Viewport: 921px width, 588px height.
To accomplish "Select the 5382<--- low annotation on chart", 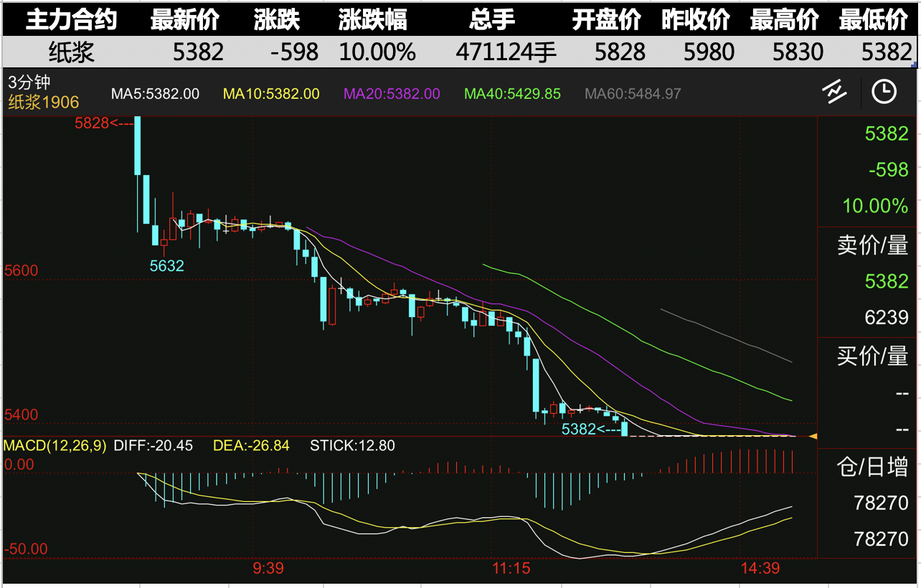I will (x=591, y=429).
